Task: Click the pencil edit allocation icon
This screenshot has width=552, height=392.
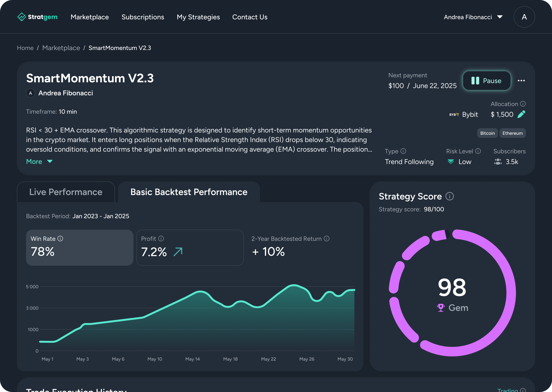Action: click(x=521, y=114)
